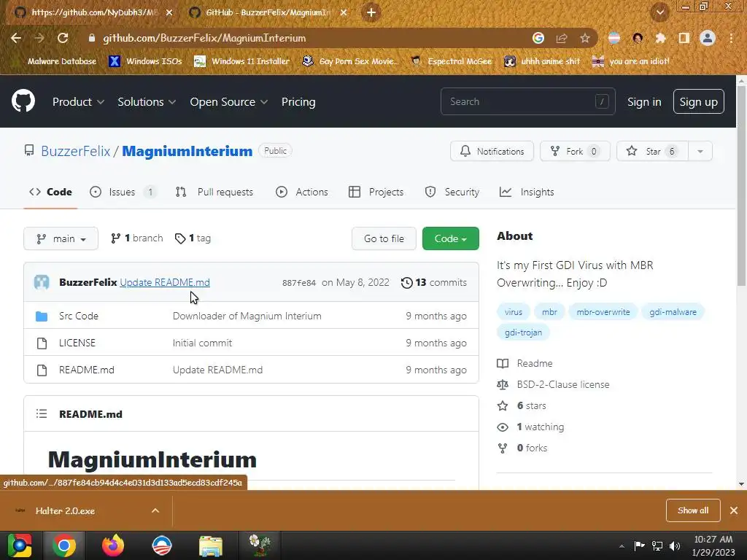Screen dimensions: 747x560
Task: Switch to the Projects tab
Action: (376, 192)
